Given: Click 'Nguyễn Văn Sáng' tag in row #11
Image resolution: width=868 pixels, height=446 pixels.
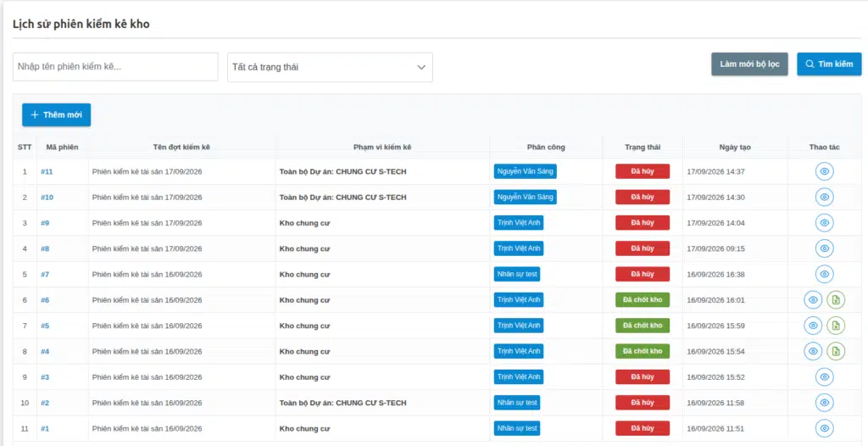Looking at the screenshot, I should 526,171.
